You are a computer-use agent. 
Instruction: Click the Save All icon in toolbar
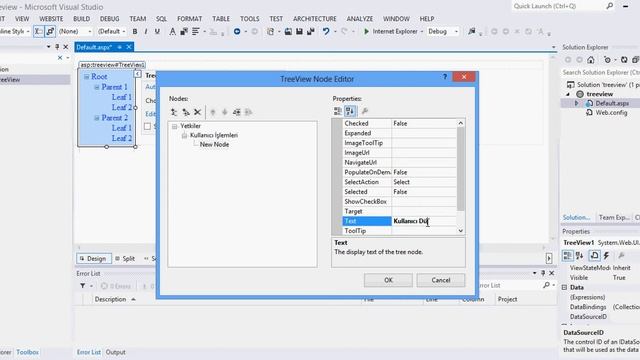(x=311, y=31)
